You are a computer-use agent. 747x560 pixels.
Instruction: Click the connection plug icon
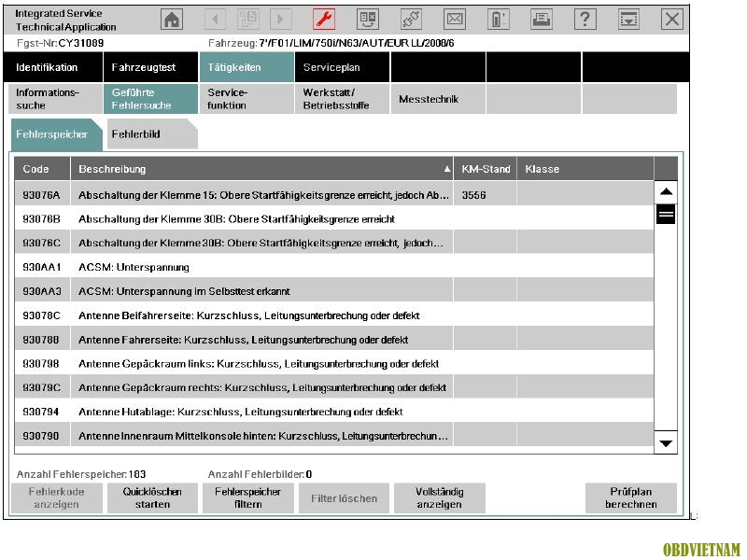point(411,20)
